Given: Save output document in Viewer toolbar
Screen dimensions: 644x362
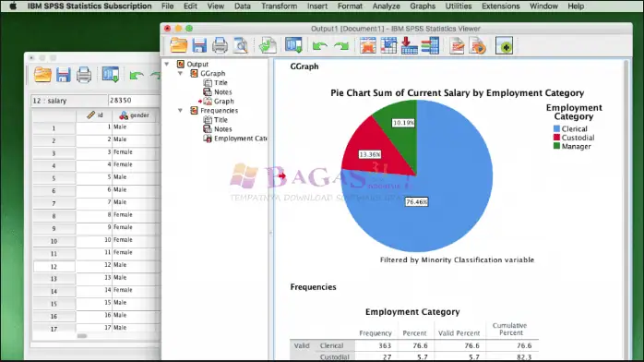Looking at the screenshot, I should coord(199,45).
